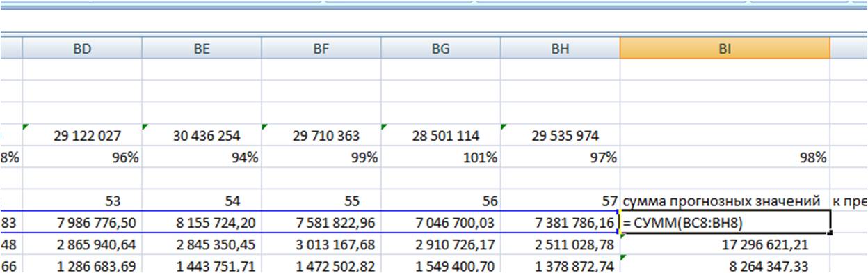
Task: Click cell containing 8 155 724,20
Action: 202,222
